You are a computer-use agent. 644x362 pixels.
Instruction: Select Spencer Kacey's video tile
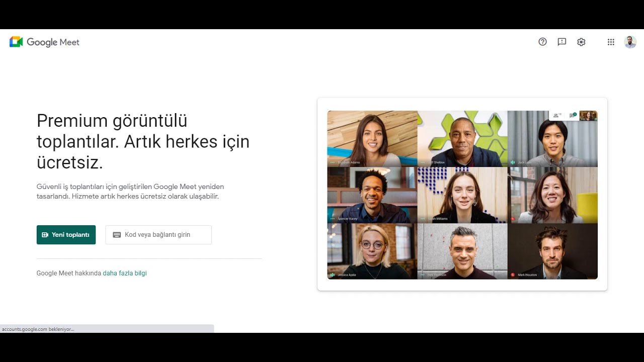tap(372, 195)
